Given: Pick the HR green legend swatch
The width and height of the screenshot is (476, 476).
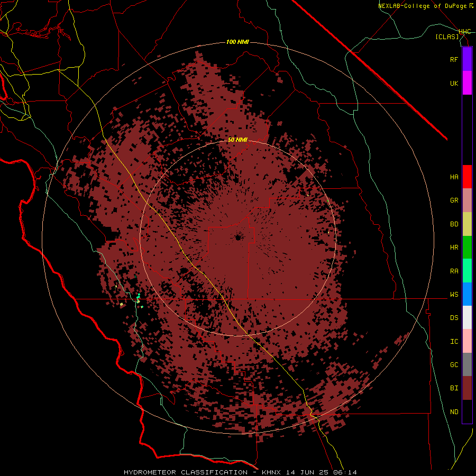Looking at the screenshot, I should (467, 248).
